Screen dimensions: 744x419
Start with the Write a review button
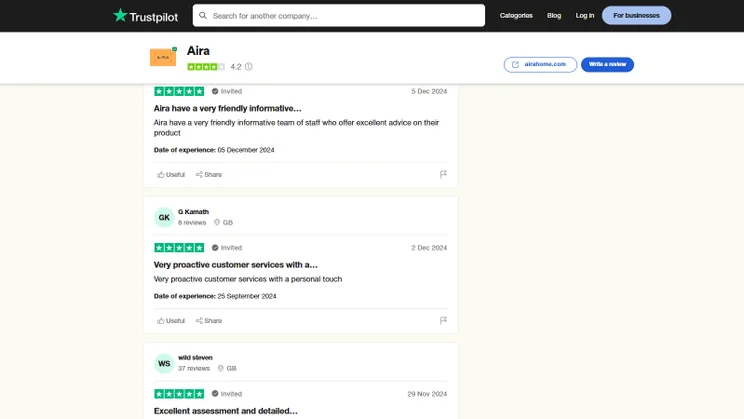click(x=607, y=64)
